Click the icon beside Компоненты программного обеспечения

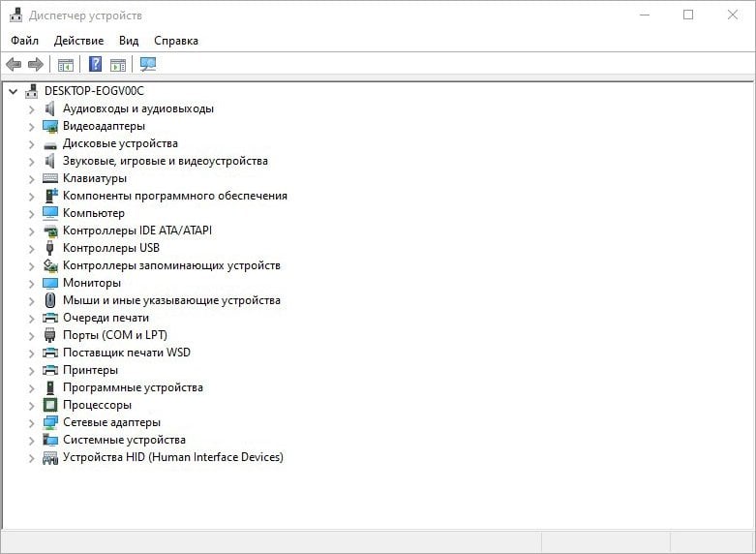click(x=50, y=196)
